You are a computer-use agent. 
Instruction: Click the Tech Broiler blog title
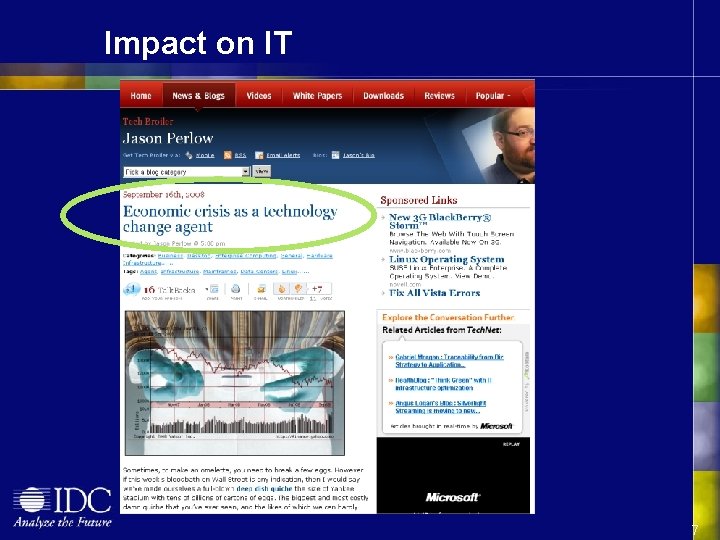pyautogui.click(x=148, y=121)
